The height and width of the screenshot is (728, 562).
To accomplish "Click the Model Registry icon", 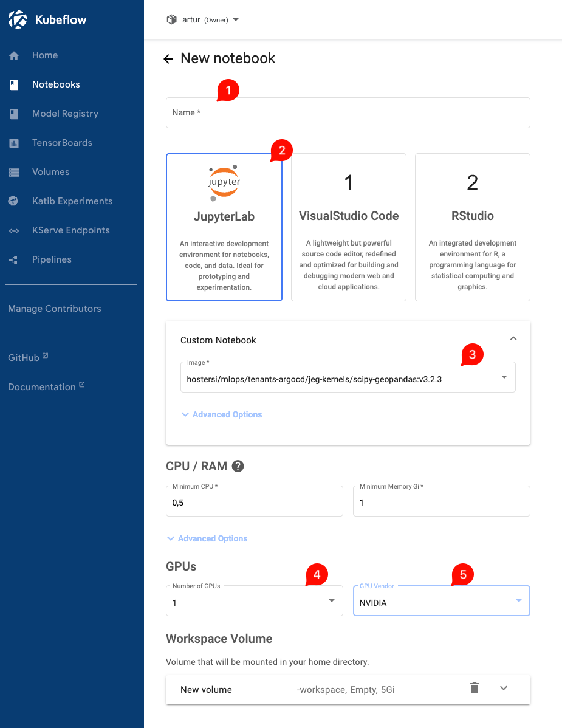I will (14, 114).
